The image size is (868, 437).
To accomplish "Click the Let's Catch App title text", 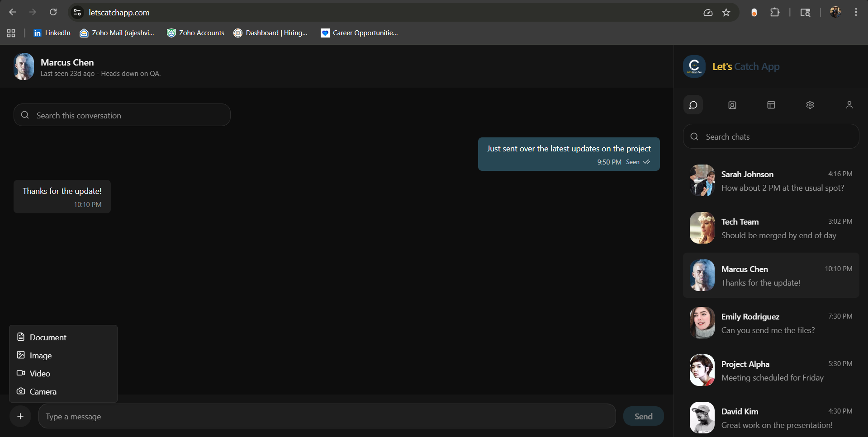I will click(x=746, y=66).
